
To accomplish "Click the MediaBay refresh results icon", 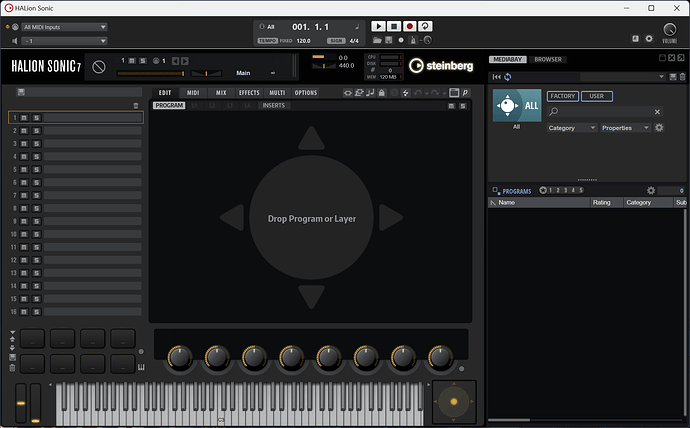I will coord(507,77).
